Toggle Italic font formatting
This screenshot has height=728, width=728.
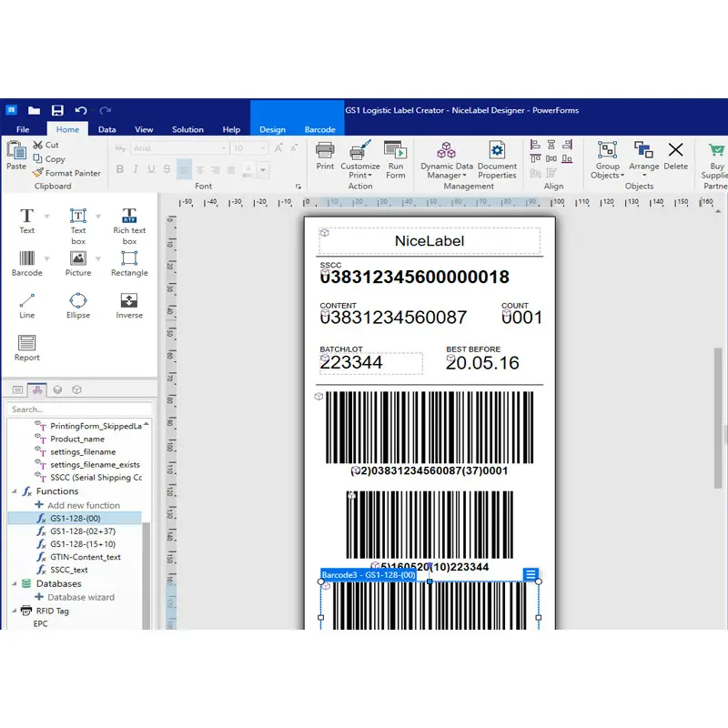point(136,169)
